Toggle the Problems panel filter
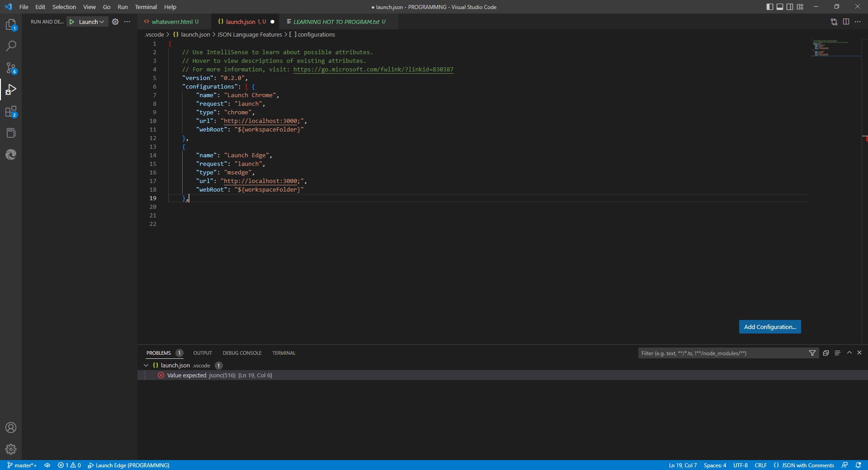 [812, 353]
